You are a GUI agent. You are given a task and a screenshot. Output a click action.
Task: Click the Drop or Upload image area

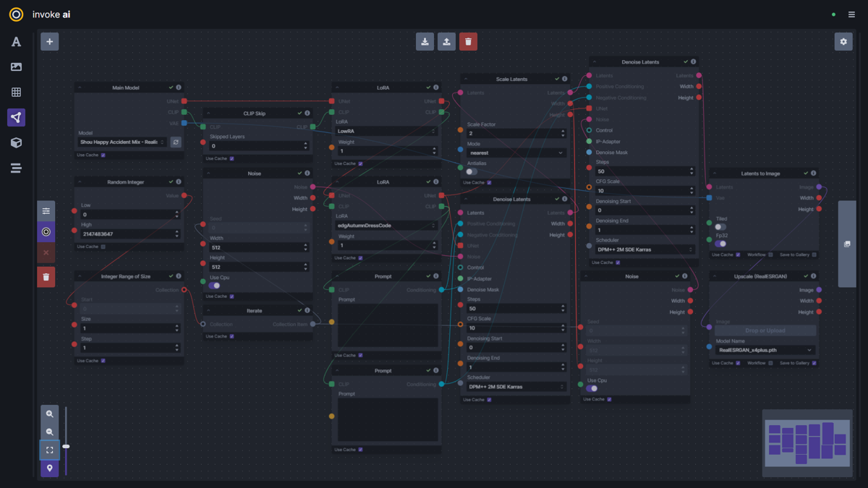[765, 330]
